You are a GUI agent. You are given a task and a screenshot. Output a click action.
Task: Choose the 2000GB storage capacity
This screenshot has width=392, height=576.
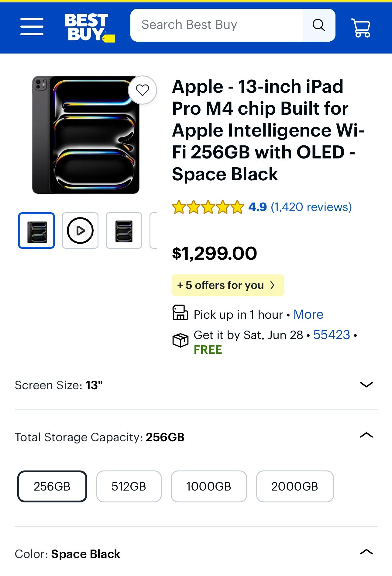[295, 486]
